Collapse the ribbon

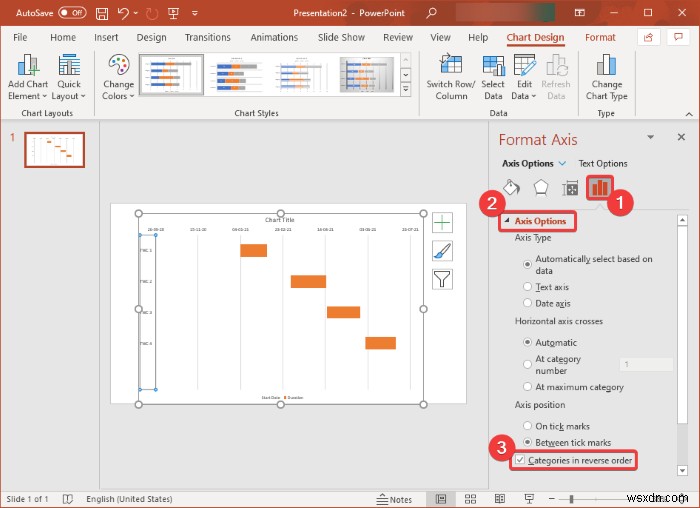pos(689,114)
